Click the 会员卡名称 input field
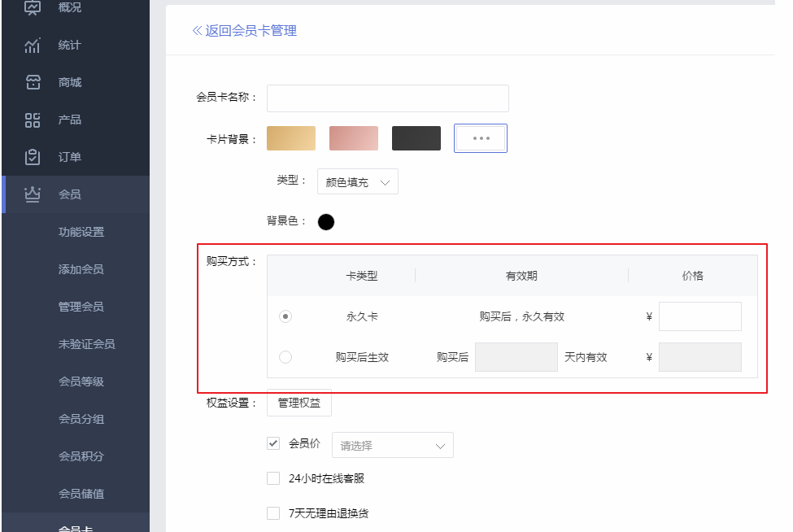The height and width of the screenshot is (532, 793). point(387,98)
